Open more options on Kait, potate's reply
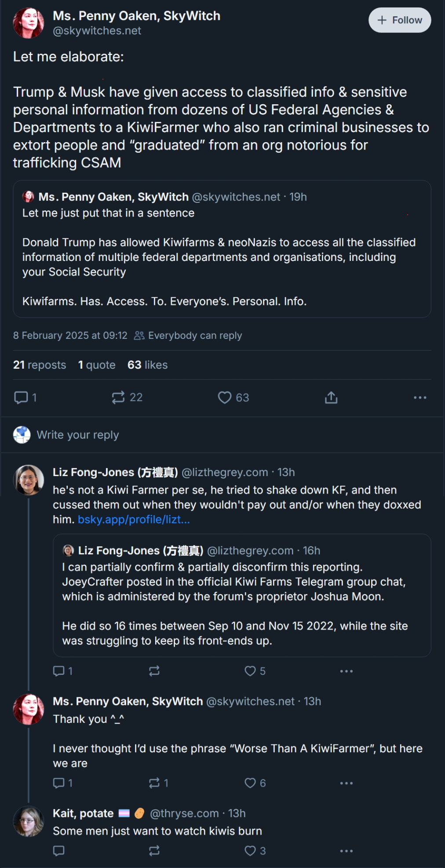Image resolution: width=445 pixels, height=868 pixels. click(347, 851)
